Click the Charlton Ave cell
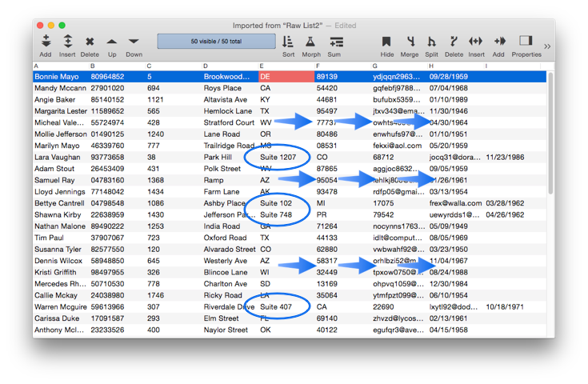The width and height of the screenshot is (588, 384). pos(230,284)
